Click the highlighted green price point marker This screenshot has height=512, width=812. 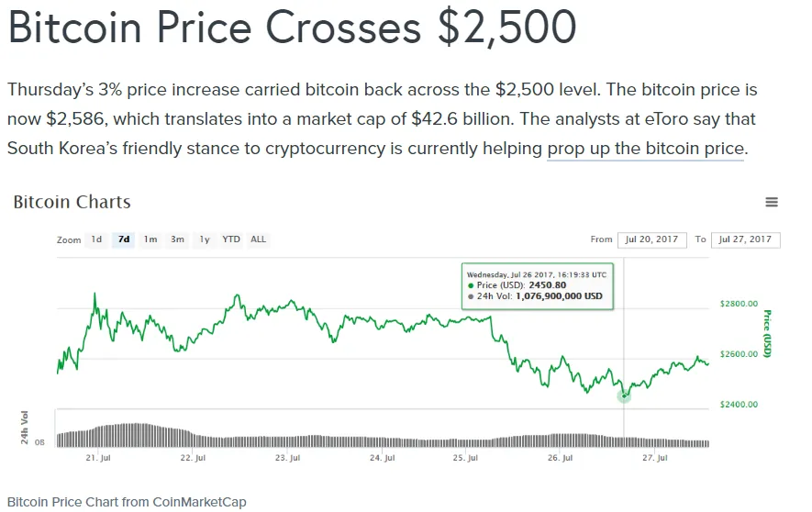click(x=624, y=396)
